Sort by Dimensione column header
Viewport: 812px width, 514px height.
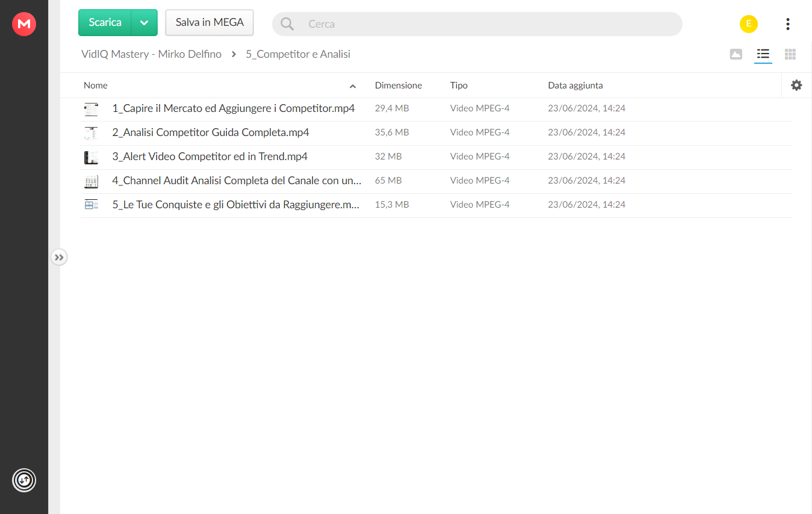tap(398, 85)
